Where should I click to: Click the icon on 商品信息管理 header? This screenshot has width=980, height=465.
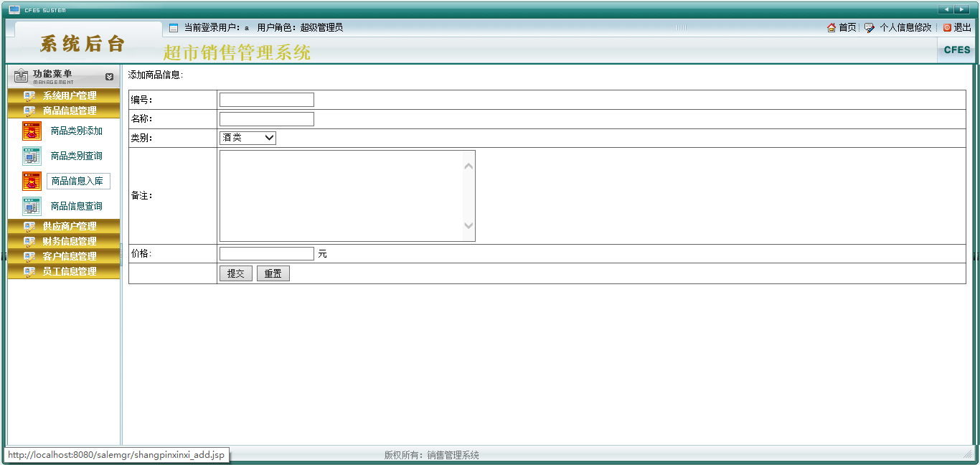(29, 111)
